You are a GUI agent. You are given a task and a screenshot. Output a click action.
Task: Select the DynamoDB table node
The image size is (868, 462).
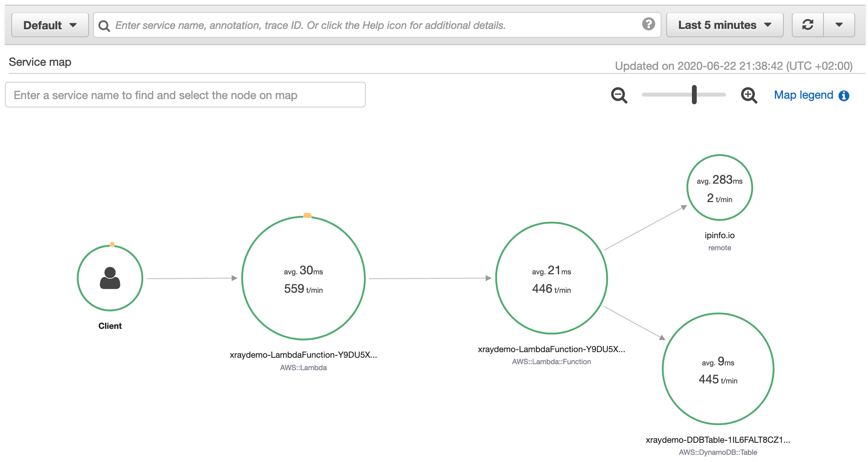(718, 369)
